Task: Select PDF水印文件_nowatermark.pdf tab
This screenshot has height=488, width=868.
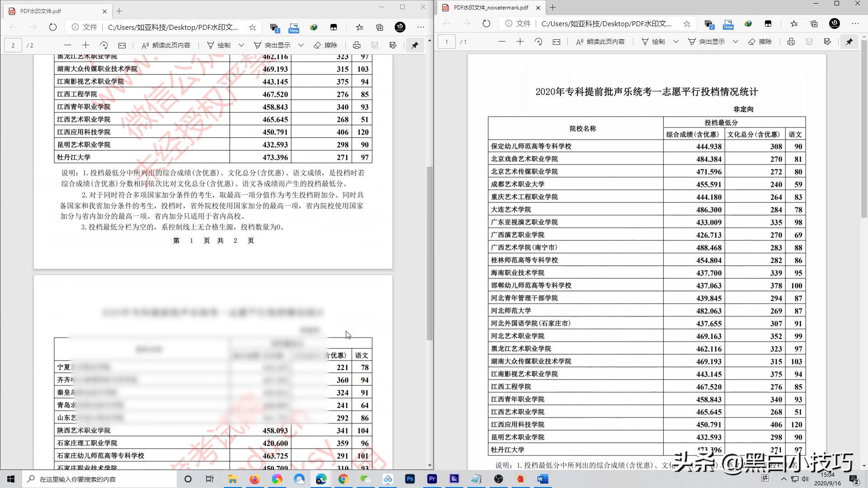Action: pos(491,7)
